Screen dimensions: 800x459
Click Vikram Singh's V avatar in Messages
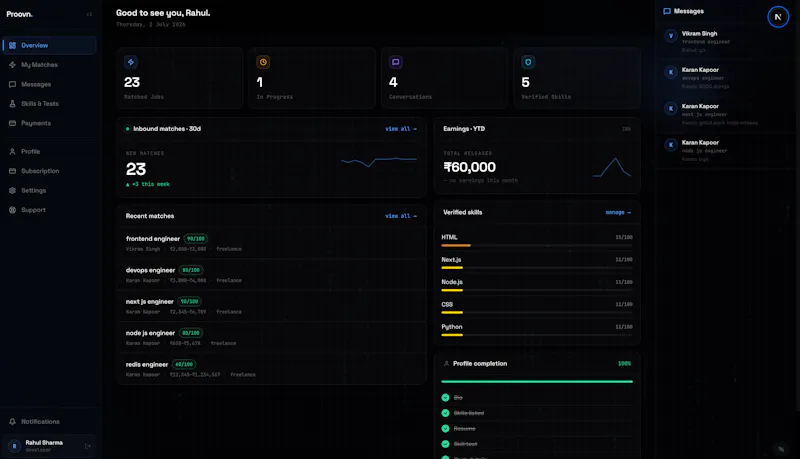[671, 36]
